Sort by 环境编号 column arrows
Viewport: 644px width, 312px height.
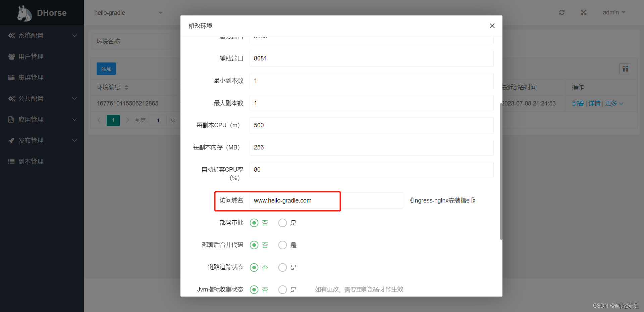[x=126, y=87]
